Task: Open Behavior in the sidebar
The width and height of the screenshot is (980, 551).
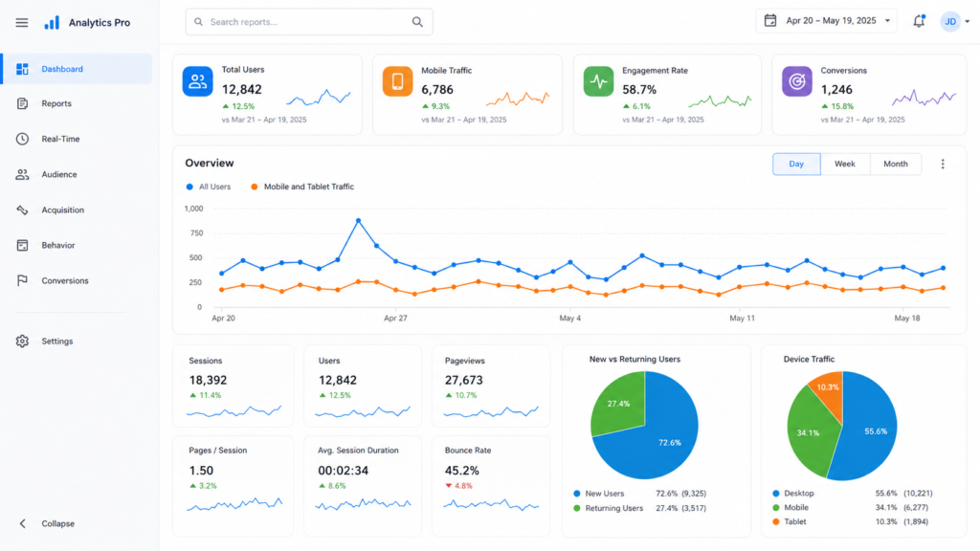Action: click(58, 246)
